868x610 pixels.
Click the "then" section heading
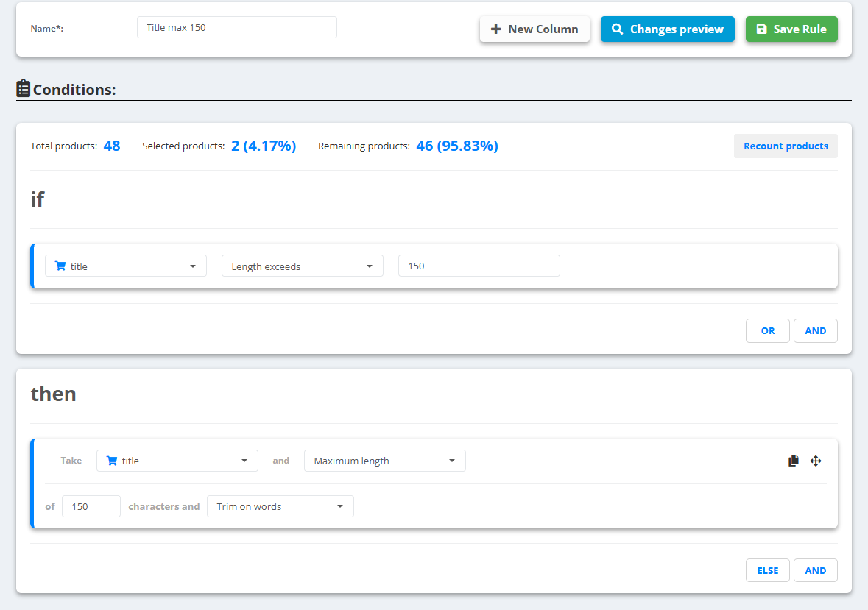(53, 394)
